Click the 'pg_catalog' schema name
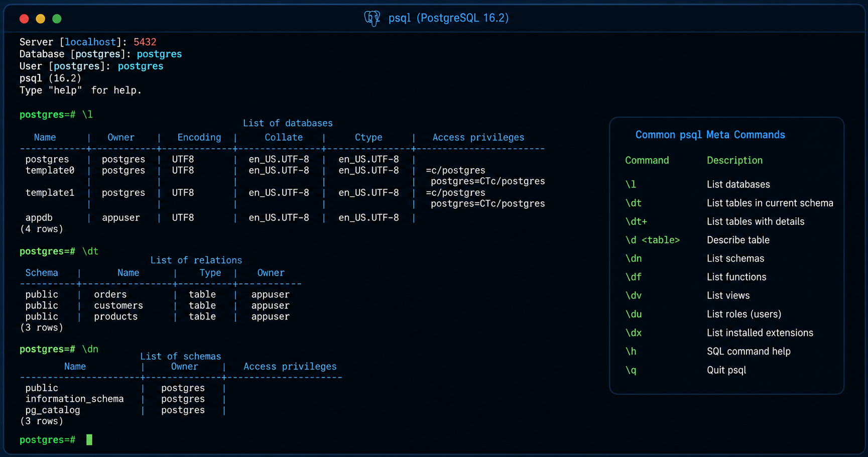The height and width of the screenshot is (457, 868). 53,410
